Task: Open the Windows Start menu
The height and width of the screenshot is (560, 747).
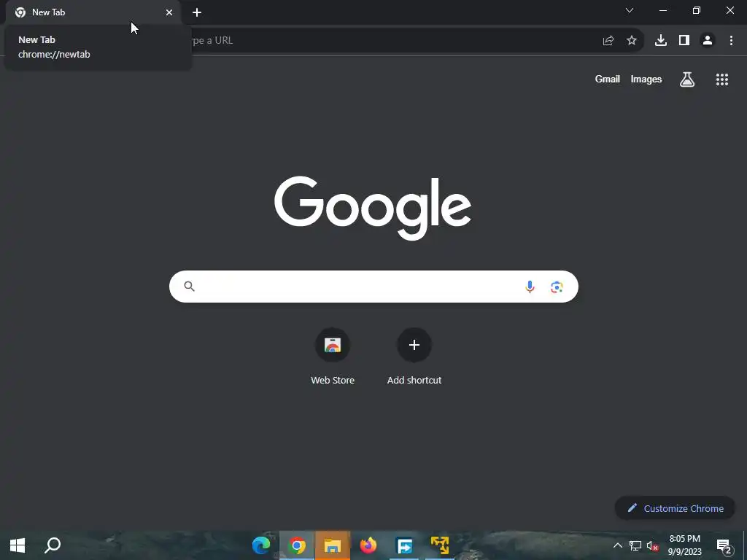Action: pos(18,545)
